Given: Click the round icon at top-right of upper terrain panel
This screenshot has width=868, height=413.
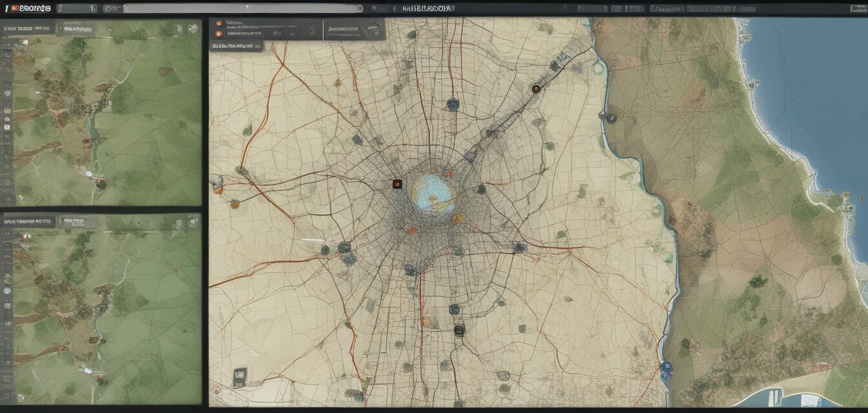Looking at the screenshot, I should [x=192, y=29].
